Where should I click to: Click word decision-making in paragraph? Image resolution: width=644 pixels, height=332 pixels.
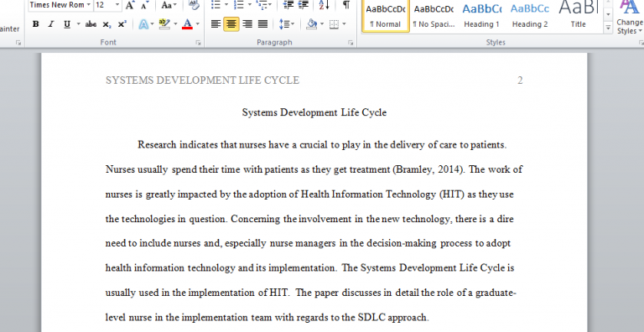[x=402, y=243]
